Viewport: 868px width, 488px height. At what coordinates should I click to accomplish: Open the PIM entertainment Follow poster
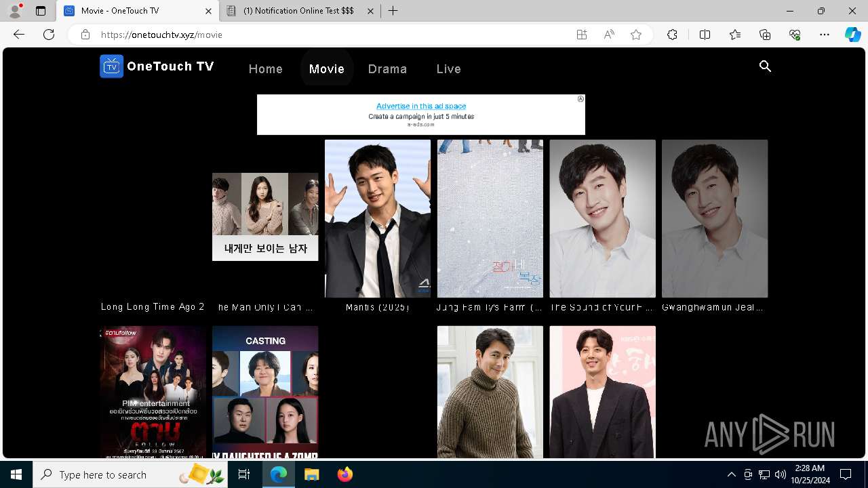(x=153, y=392)
